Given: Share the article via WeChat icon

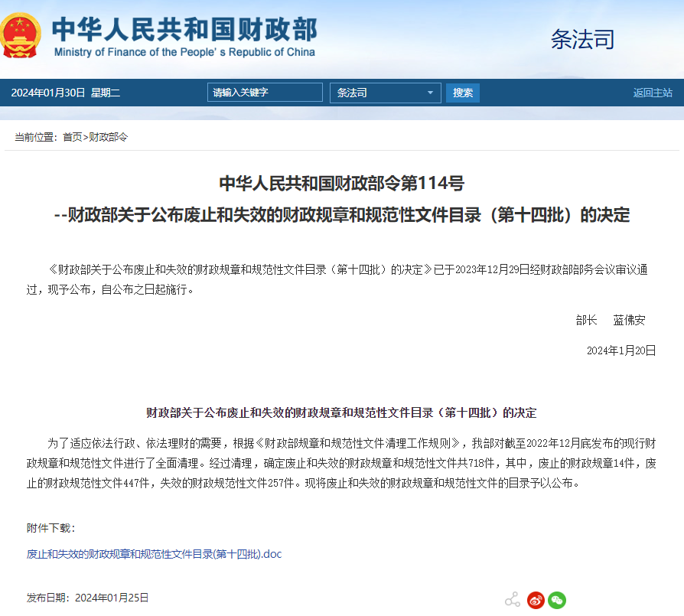Looking at the screenshot, I should 557,600.
